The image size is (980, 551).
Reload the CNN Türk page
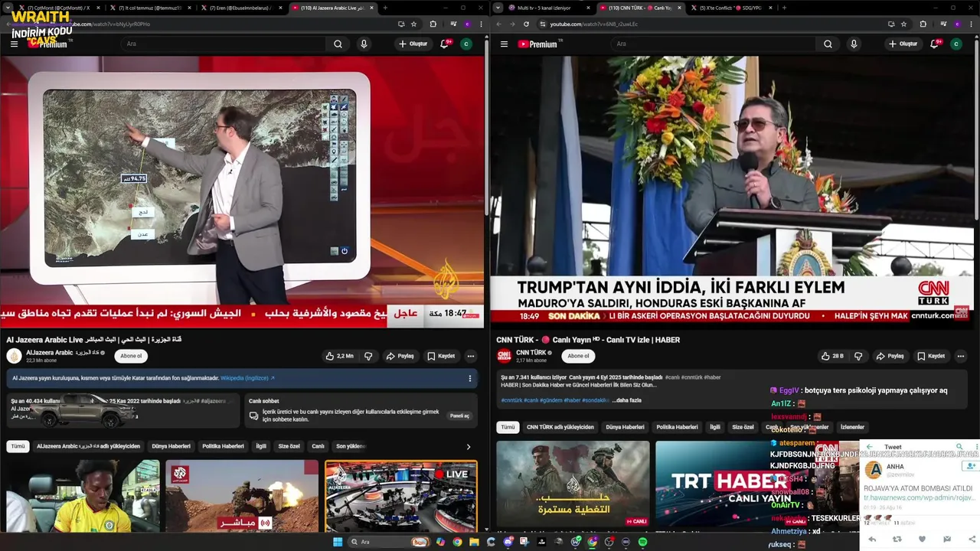point(526,24)
